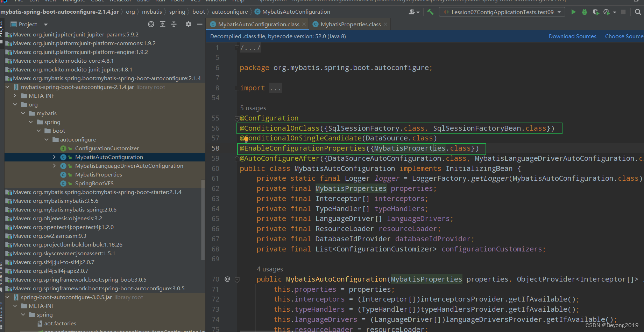Image resolution: width=644 pixels, height=332 pixels.
Task: Click the Project panel vertical scrollbar
Action: [203, 220]
